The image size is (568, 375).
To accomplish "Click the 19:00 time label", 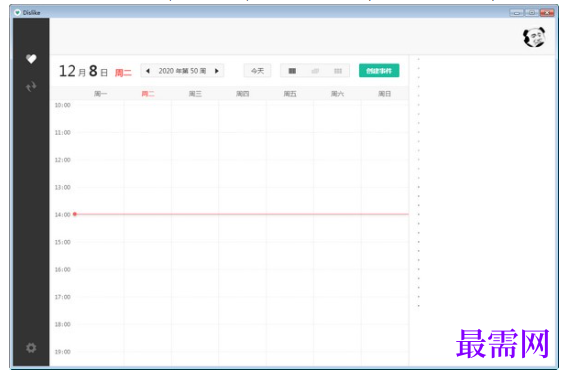I will click(62, 352).
